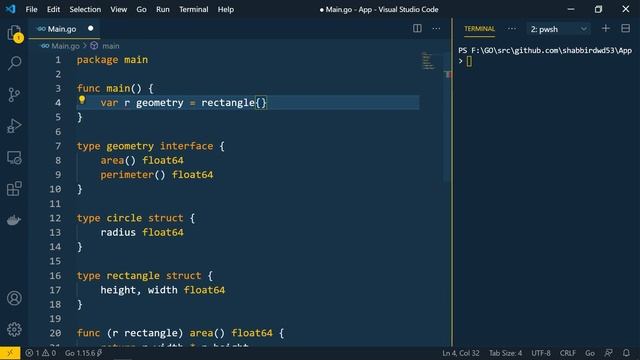Open the Run and Debug view
This screenshot has width=640, height=360.
(x=14, y=126)
